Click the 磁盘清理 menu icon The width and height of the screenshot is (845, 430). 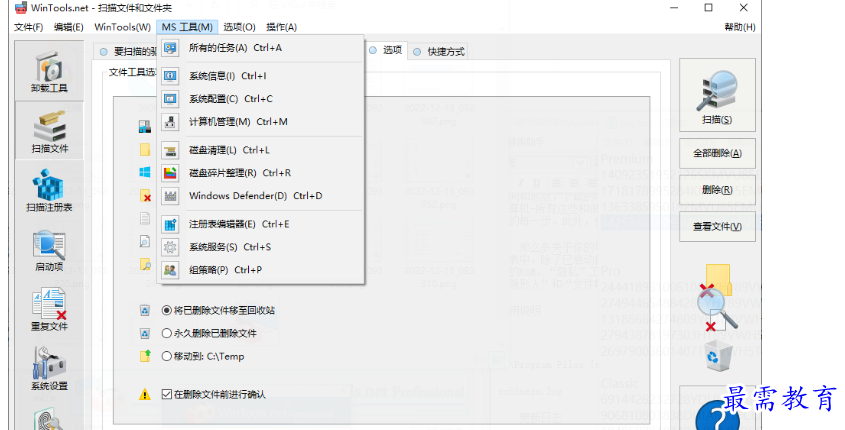(x=170, y=150)
